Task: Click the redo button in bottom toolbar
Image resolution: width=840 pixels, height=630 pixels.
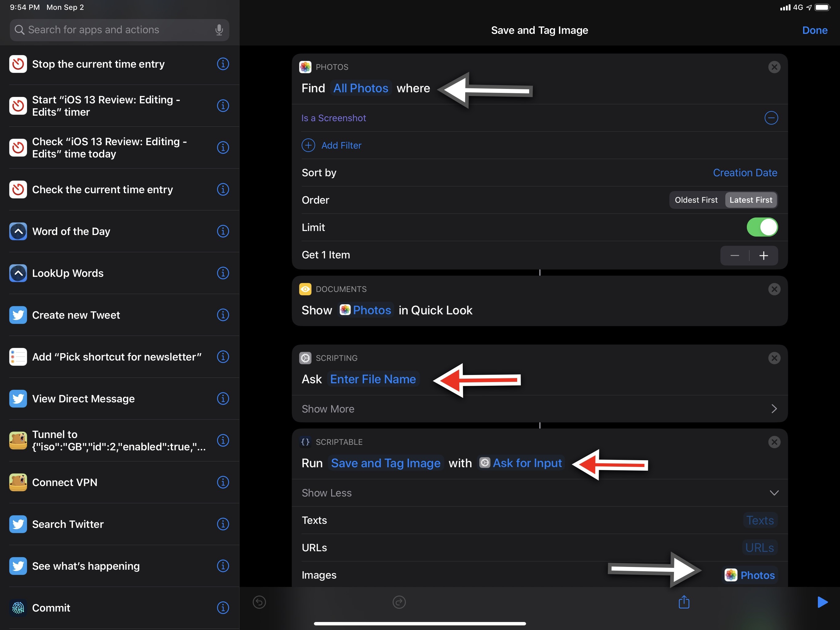Action: (399, 602)
